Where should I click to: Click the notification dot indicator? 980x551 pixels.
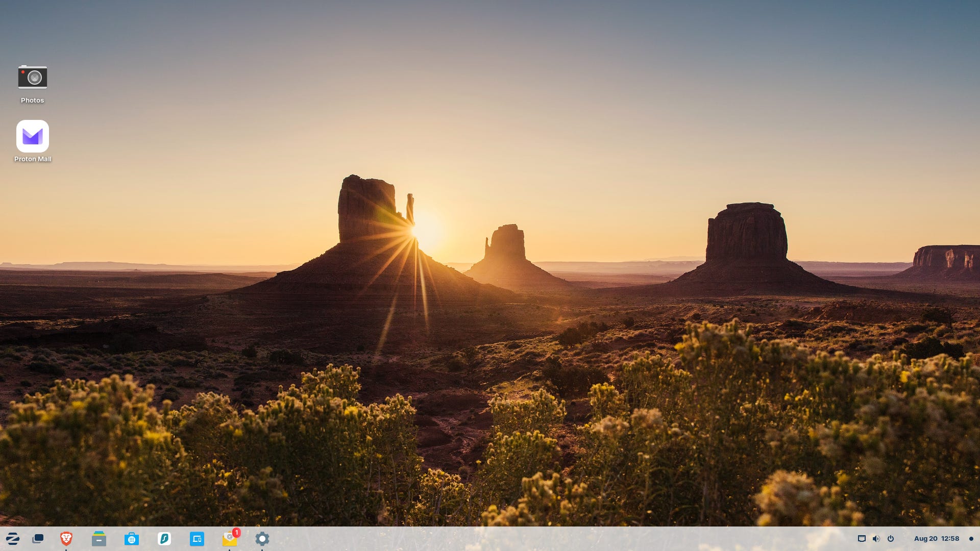[x=971, y=538]
